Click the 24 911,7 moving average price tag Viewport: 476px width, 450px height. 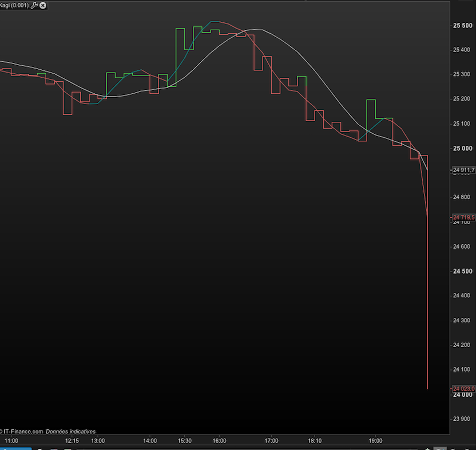tap(463, 170)
